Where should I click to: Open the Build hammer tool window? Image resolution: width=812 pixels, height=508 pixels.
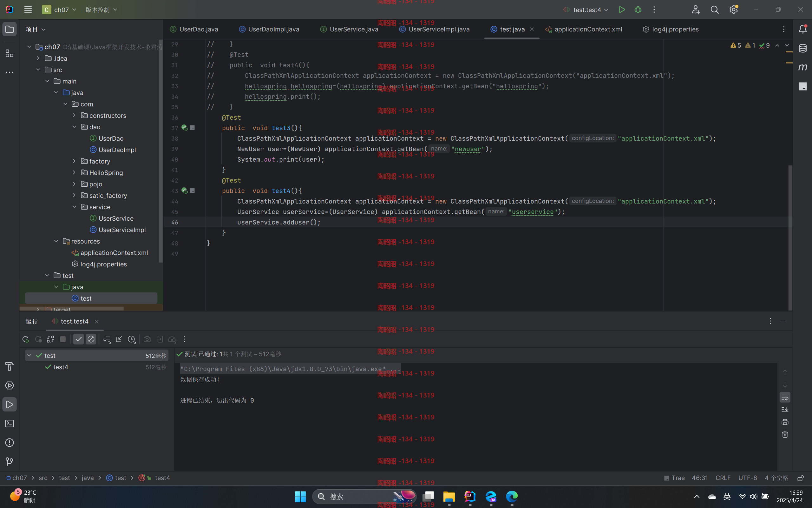10,366
